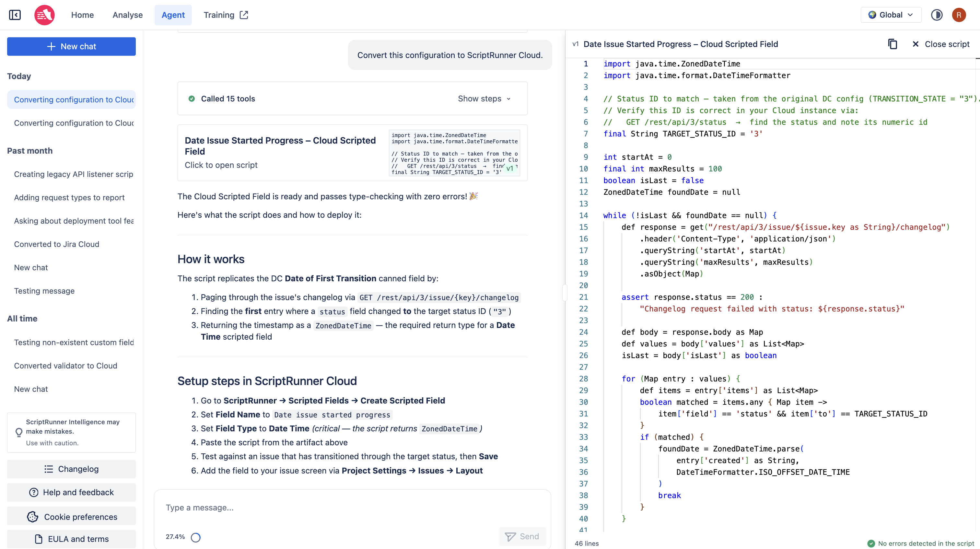
Task: Start a New chat
Action: coord(71,46)
